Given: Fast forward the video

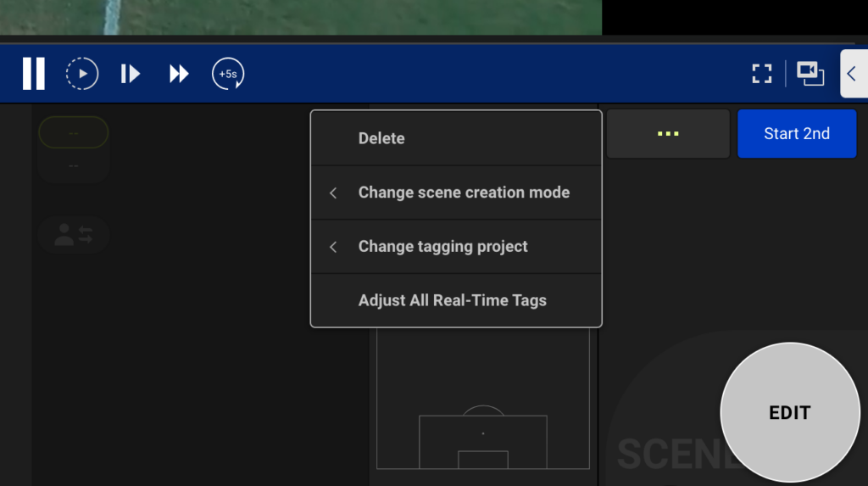Looking at the screenshot, I should 179,74.
